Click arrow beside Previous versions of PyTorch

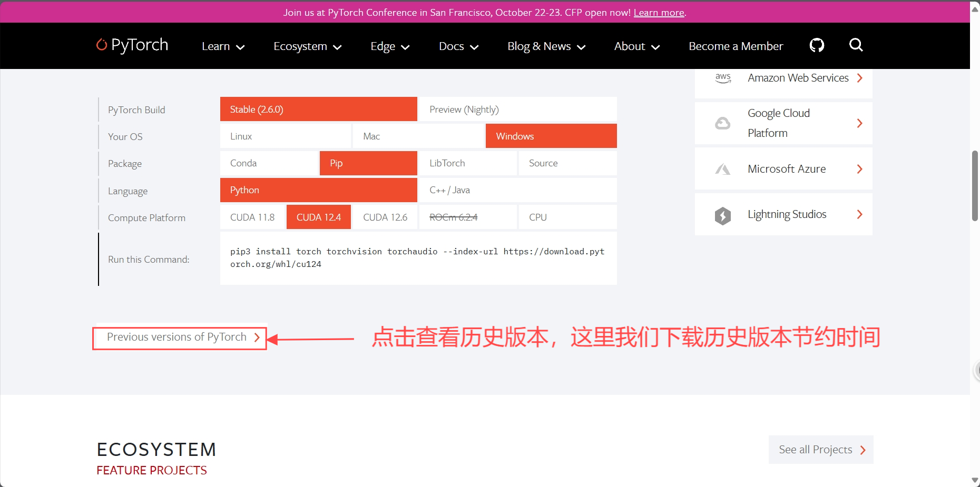257,337
